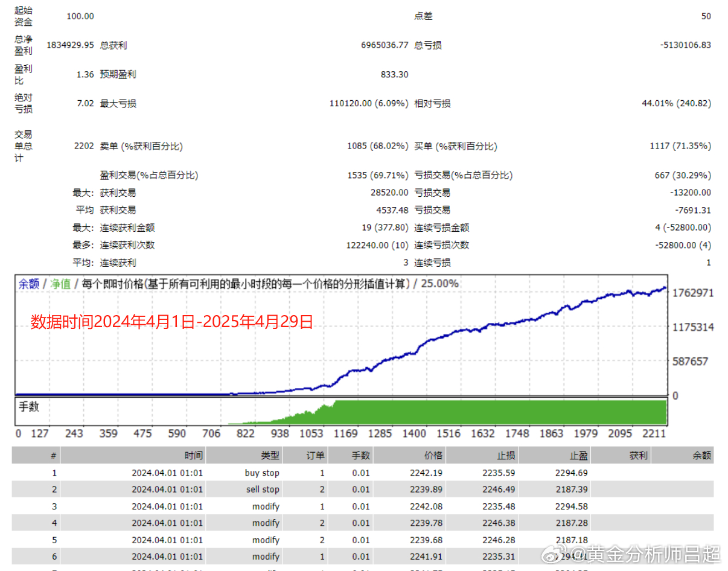The image size is (728, 571).
Task: Toggle the green 净值 equity curve label
Action: tap(59, 282)
